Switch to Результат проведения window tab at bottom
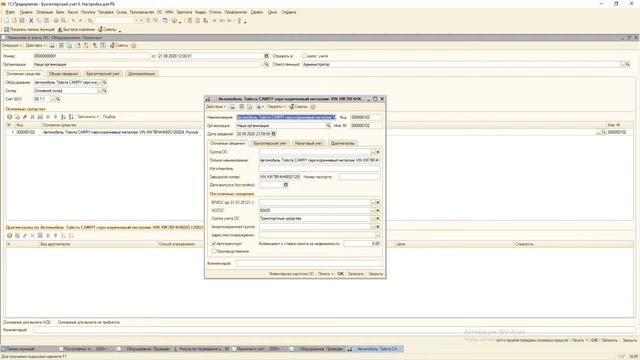Screen dimensions: 640x360 click(201, 349)
